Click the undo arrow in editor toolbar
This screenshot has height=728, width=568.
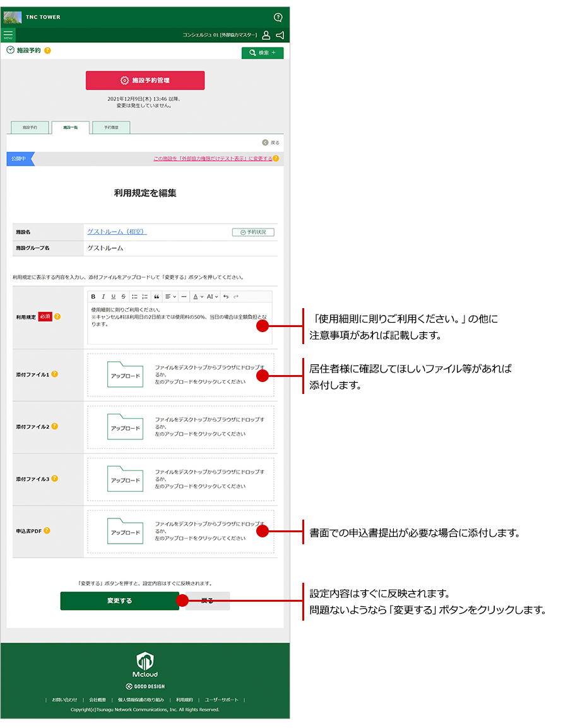coord(226,296)
